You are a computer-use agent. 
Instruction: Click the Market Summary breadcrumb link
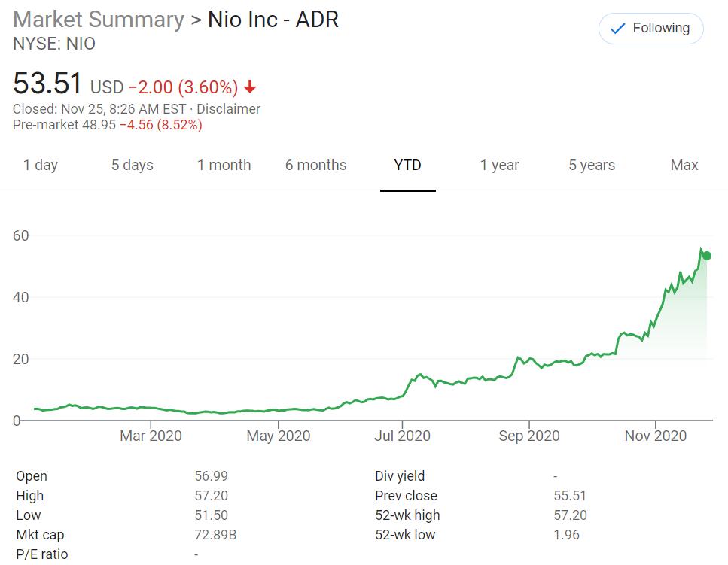(x=99, y=19)
